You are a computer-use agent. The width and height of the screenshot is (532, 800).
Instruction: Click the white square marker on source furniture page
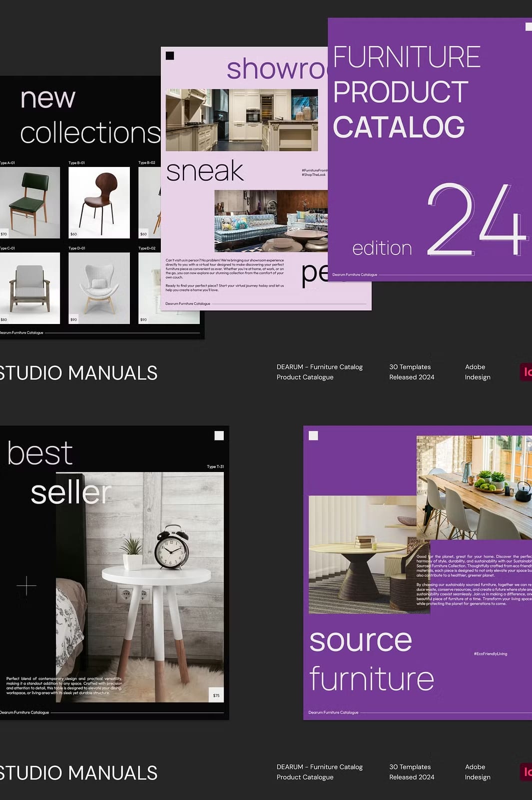click(313, 435)
